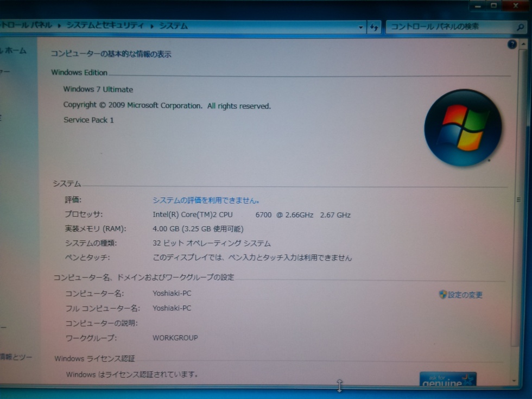The height and width of the screenshot is (399, 532).
Task: Go to システムとセキュリティ breadcrumb
Action: tap(105, 26)
